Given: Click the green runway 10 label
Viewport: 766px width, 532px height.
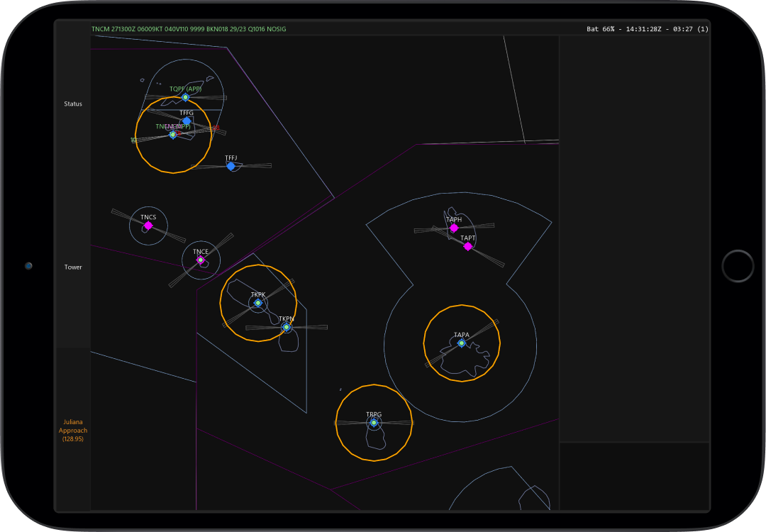Looking at the screenshot, I should [133, 140].
